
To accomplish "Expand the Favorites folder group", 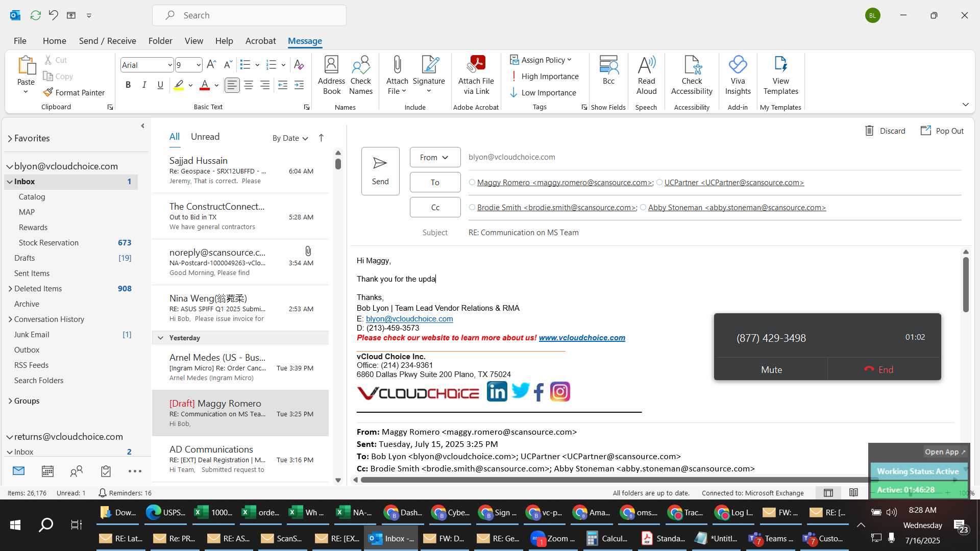I will pyautogui.click(x=10, y=138).
